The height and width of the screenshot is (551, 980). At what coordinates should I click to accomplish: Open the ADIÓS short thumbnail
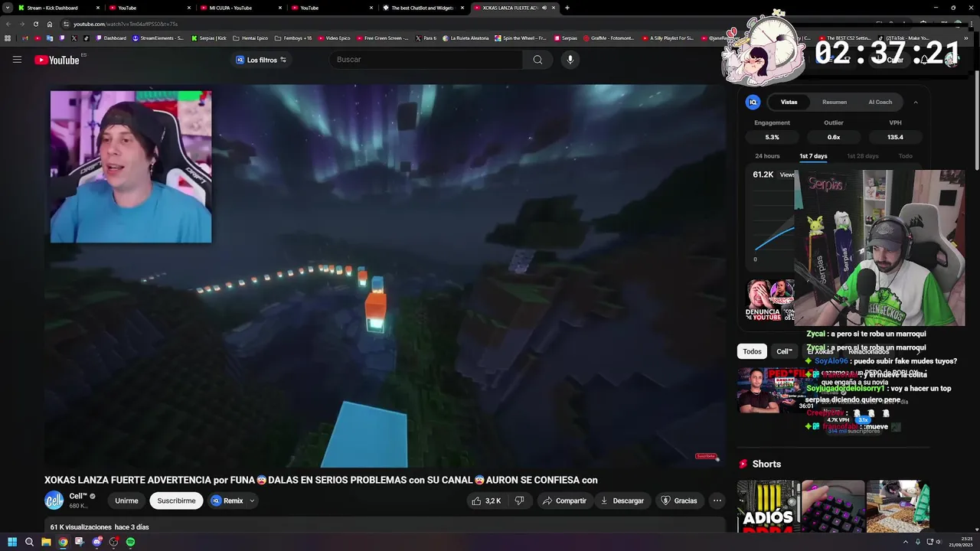(x=768, y=506)
